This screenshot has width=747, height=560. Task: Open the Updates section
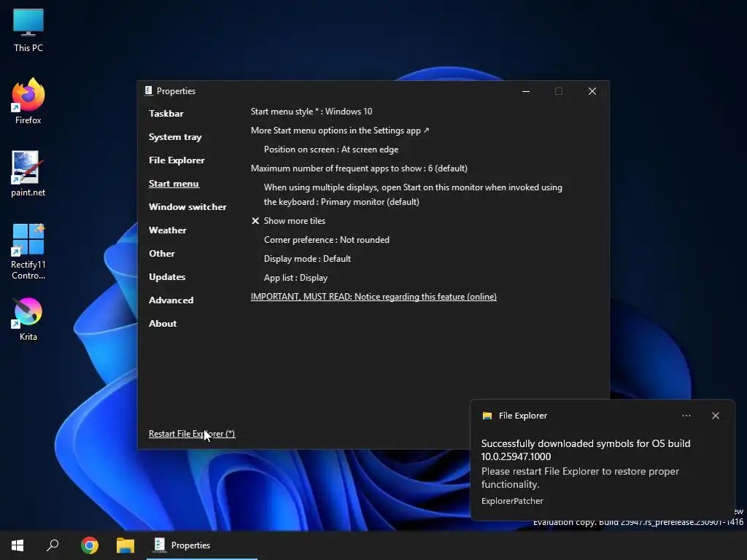(167, 276)
